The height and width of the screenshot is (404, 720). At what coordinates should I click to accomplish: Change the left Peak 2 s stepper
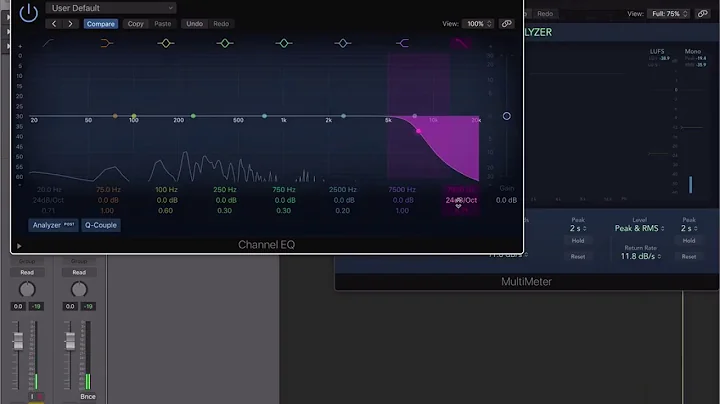[x=578, y=228]
